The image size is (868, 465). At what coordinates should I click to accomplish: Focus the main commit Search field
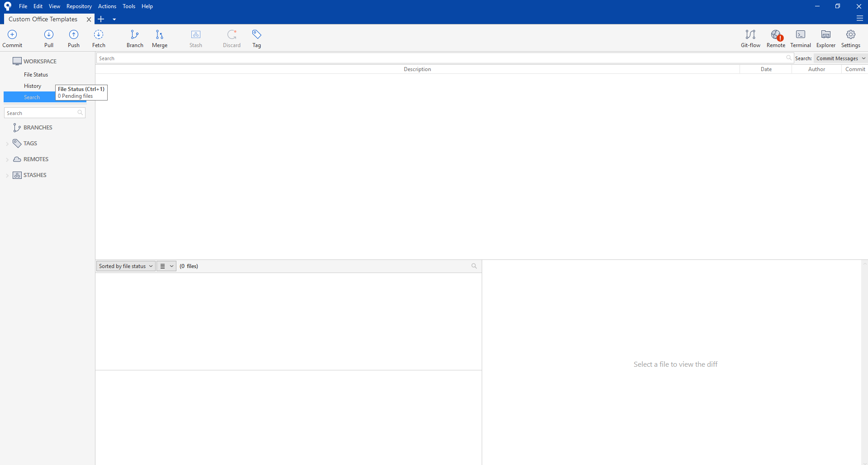(445, 58)
